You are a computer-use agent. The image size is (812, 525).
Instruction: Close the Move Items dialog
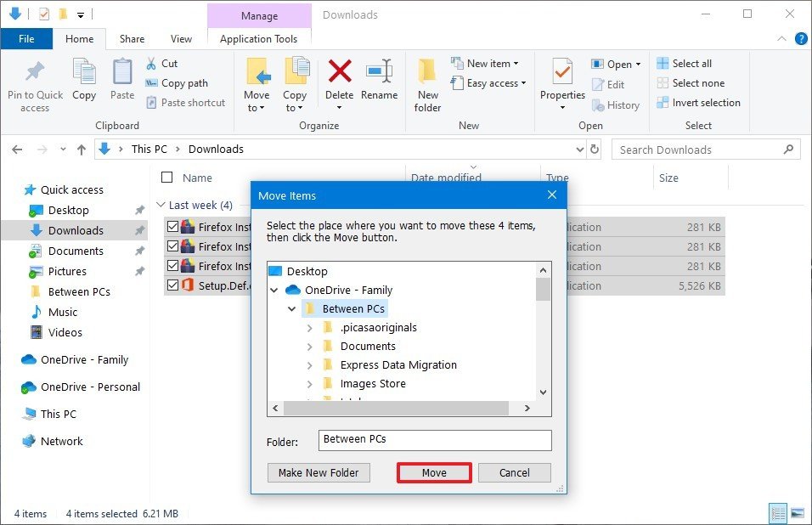[x=552, y=195]
